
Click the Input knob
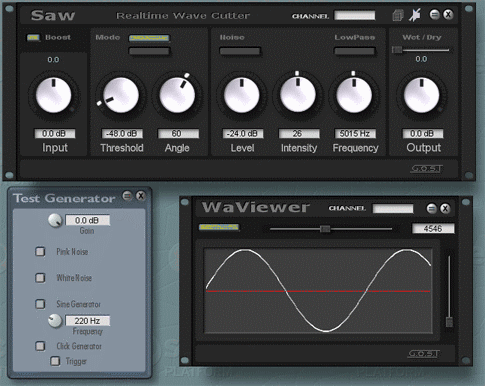pos(53,95)
